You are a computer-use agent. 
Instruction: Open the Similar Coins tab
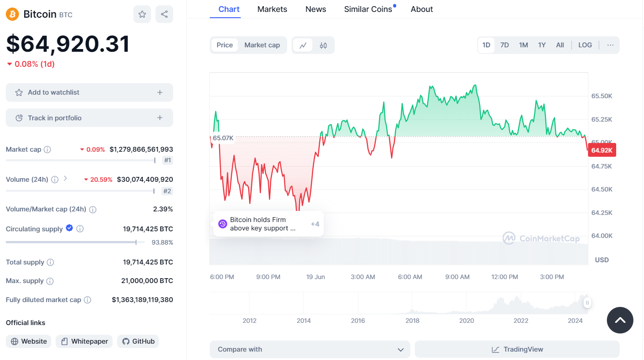(x=368, y=9)
